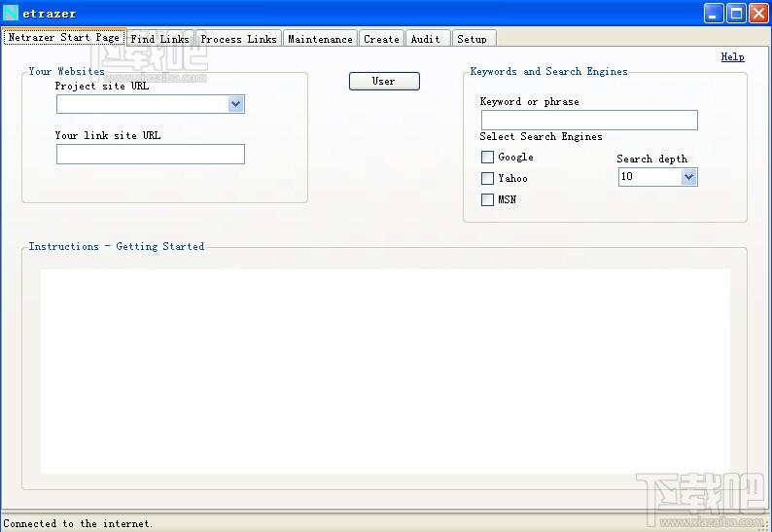Click inside the Instructions text area
772x532 pixels.
click(385, 372)
